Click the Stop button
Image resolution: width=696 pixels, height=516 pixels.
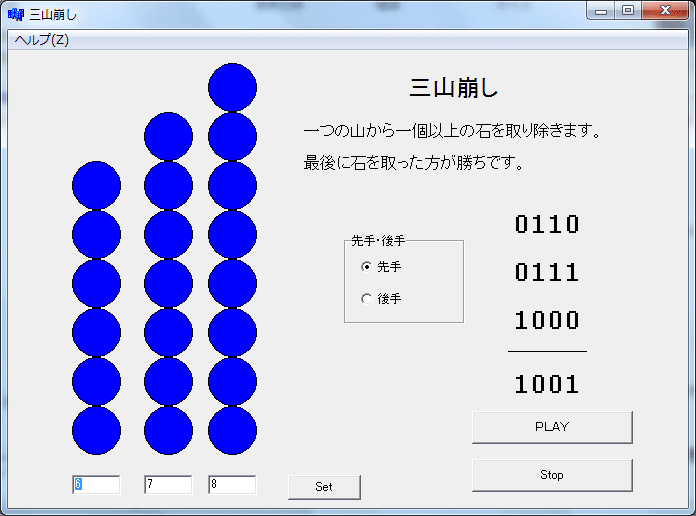click(x=552, y=475)
